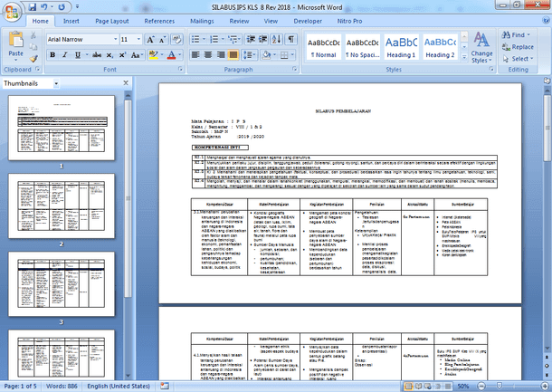This screenshot has width=552, height=392.
Task: Zoom in with the plus button
Action: tap(546, 387)
